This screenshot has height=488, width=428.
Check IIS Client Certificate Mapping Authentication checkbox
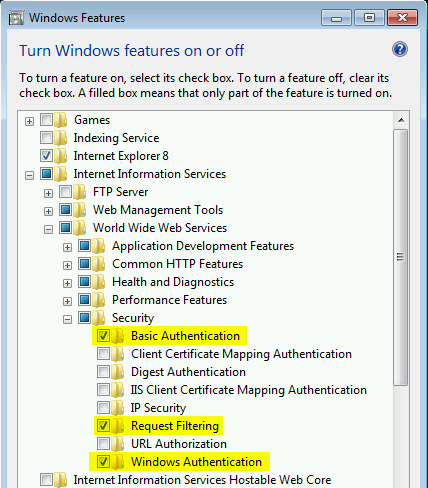coord(103,389)
